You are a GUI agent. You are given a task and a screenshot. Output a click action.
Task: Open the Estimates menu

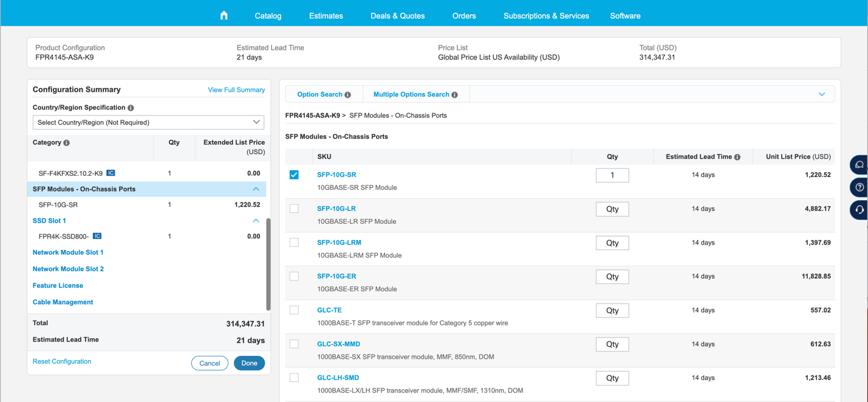point(326,16)
